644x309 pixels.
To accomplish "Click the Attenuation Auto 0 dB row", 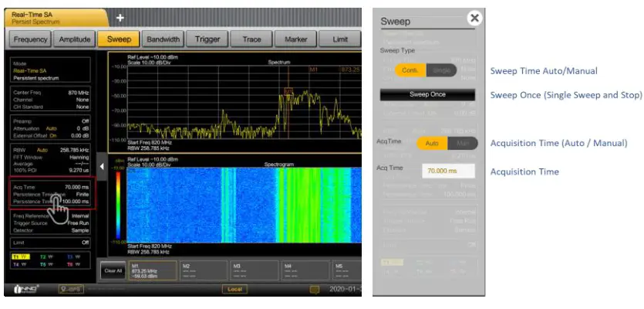I will pos(51,128).
